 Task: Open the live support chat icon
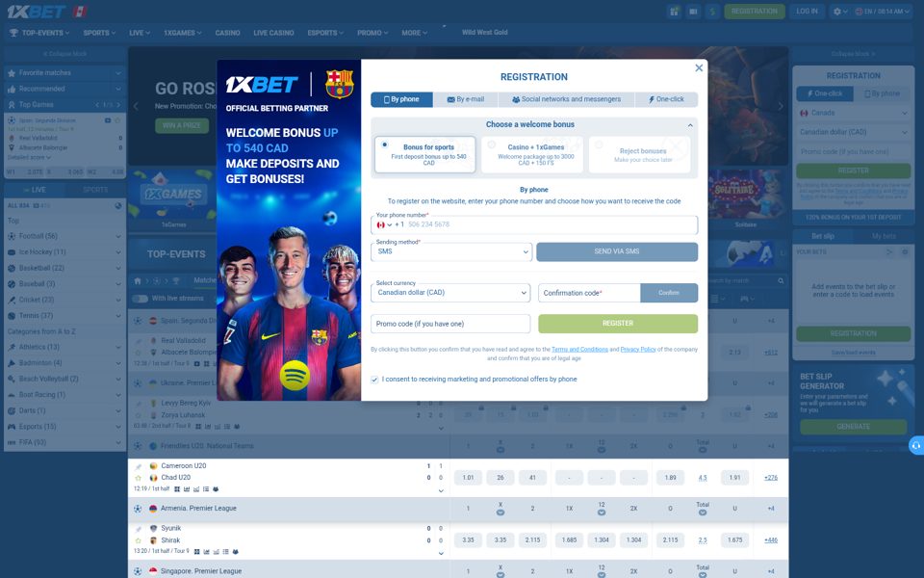pos(916,446)
